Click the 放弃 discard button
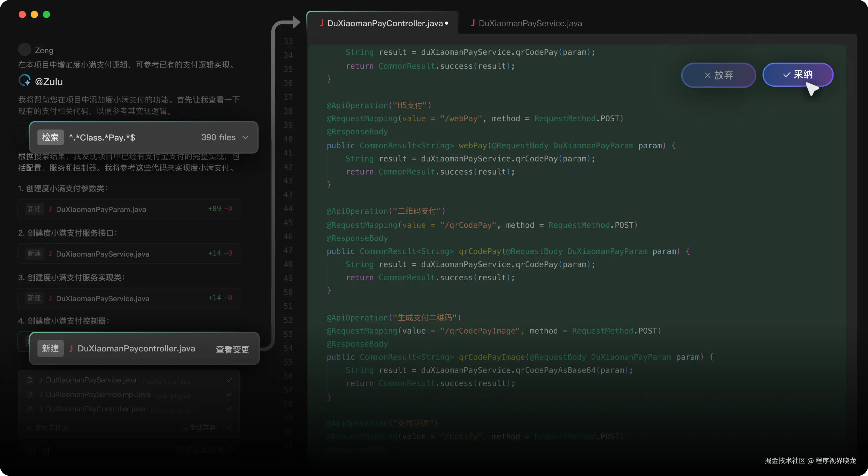This screenshot has width=868, height=476. pos(718,75)
